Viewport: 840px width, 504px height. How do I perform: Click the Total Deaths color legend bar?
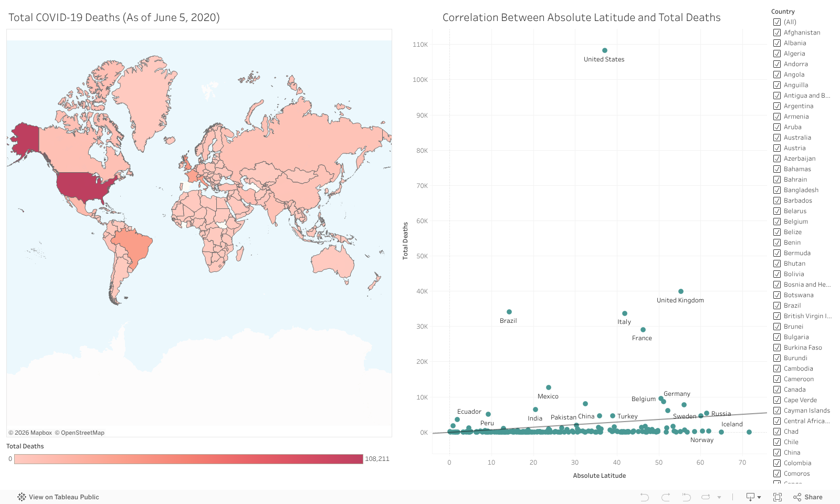[188, 459]
